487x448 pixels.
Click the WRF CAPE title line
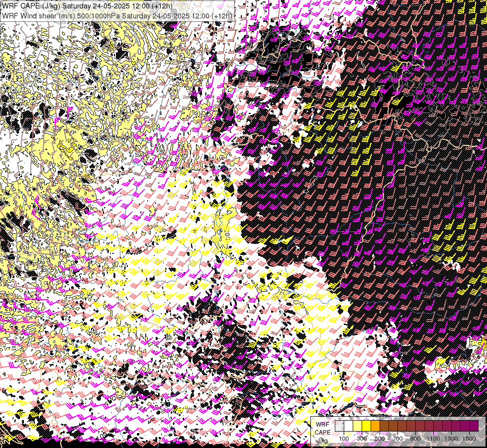pyautogui.click(x=87, y=6)
